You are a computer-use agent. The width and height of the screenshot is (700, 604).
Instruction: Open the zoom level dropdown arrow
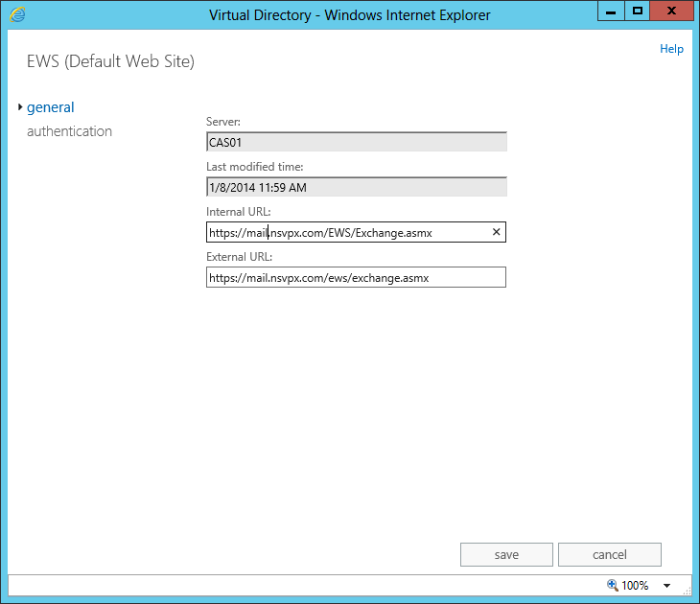point(666,586)
